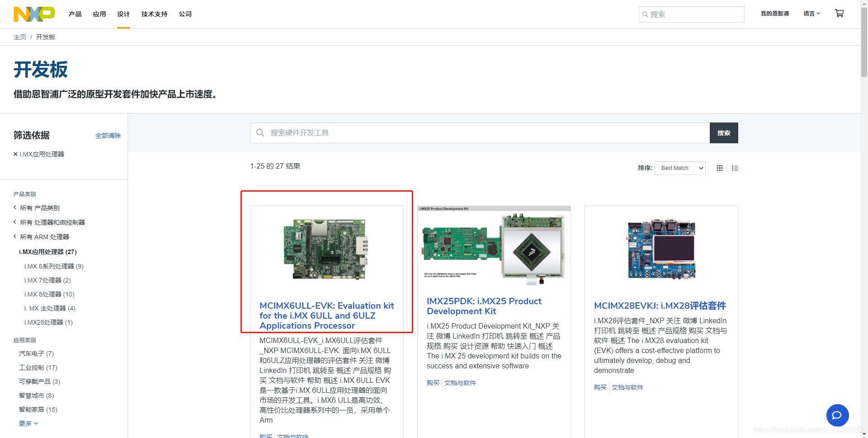This screenshot has width=868, height=438.
Task: Filter by 工业控制 (17)
Action: 38,367
